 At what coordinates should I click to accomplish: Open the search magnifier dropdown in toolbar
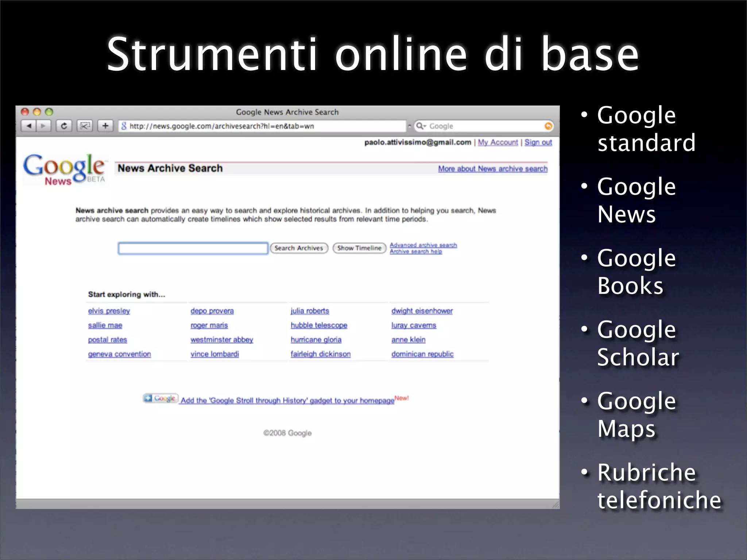(x=421, y=126)
